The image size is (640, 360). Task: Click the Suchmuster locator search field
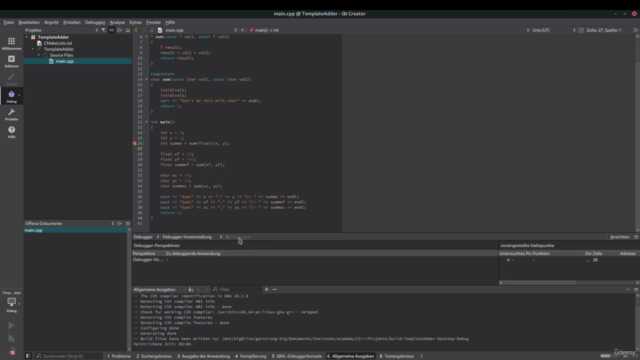pos(68,356)
